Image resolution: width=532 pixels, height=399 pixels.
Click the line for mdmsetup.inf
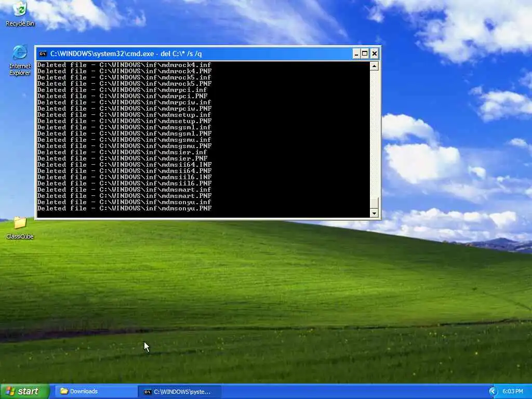point(124,115)
